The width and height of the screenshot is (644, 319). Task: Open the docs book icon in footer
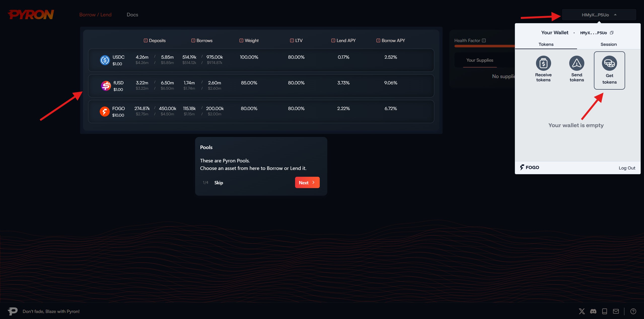point(604,311)
